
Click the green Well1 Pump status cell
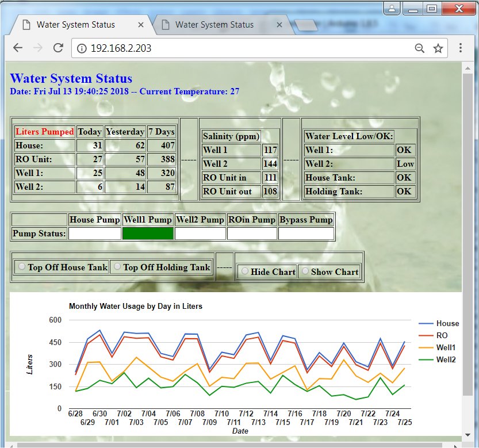pos(148,233)
